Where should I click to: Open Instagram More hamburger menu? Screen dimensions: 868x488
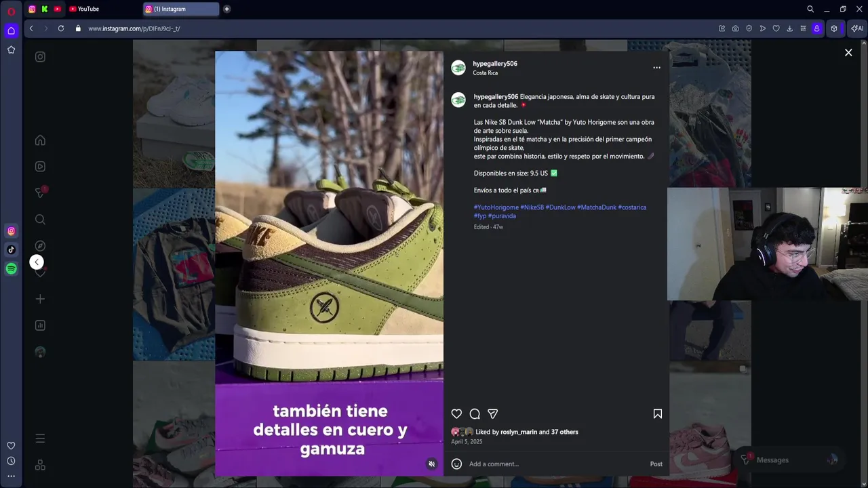point(40,439)
